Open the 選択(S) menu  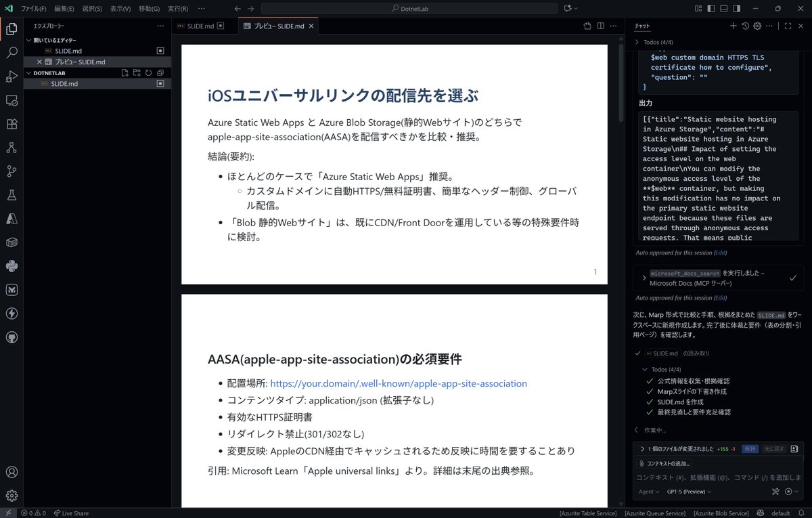[92, 9]
